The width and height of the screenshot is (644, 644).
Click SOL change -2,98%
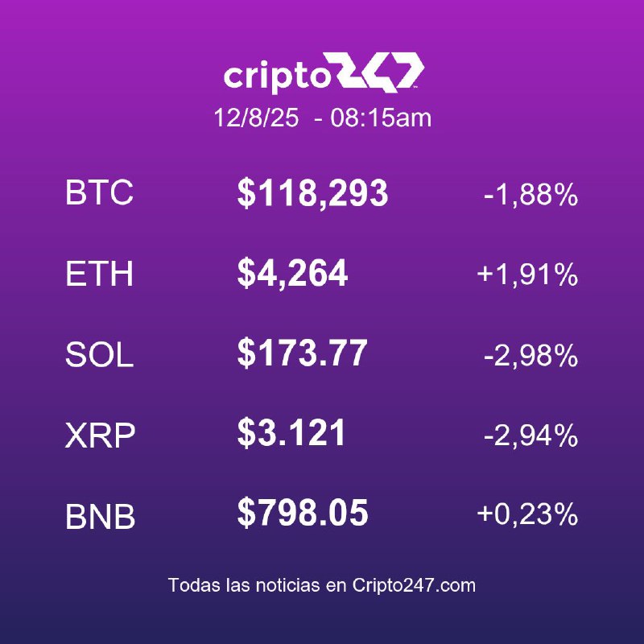tap(531, 355)
